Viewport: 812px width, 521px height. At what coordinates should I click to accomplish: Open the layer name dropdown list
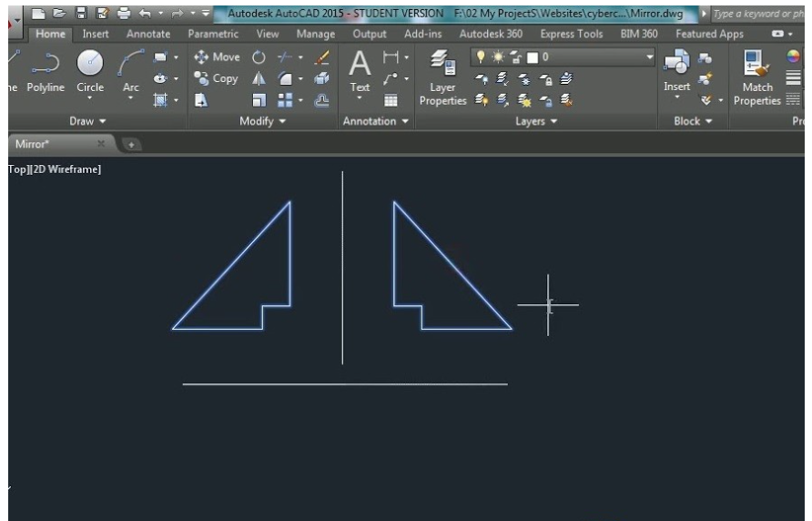click(x=649, y=58)
